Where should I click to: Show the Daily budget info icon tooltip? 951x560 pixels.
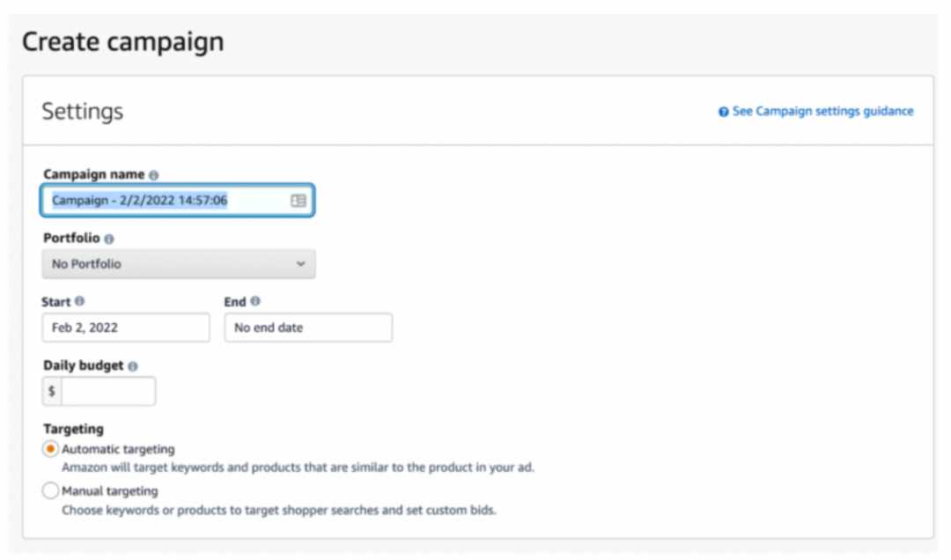133,366
